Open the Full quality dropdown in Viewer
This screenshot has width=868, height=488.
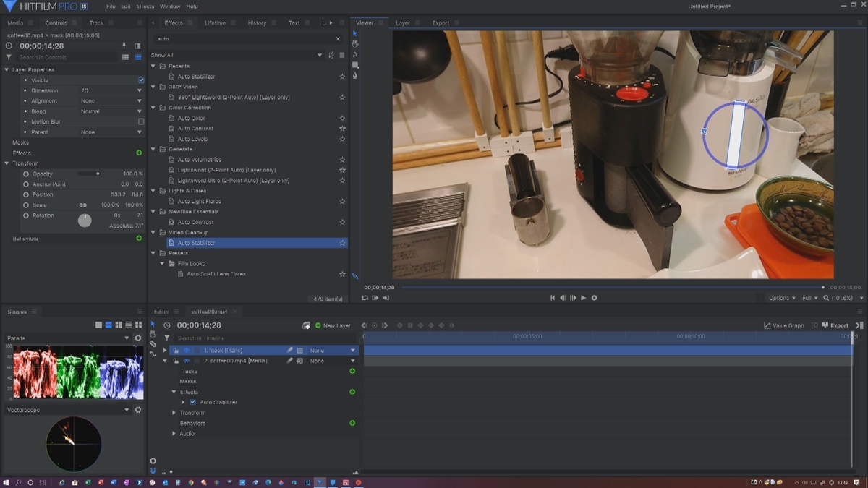coord(810,298)
